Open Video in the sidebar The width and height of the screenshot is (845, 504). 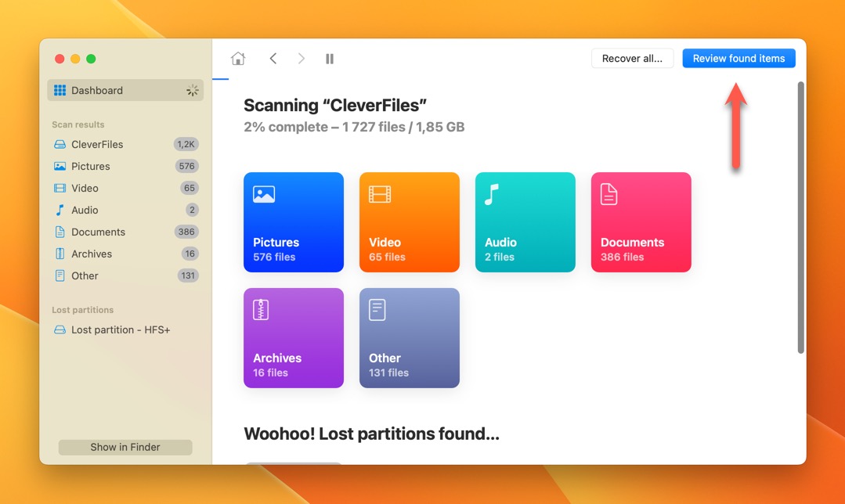pos(125,188)
